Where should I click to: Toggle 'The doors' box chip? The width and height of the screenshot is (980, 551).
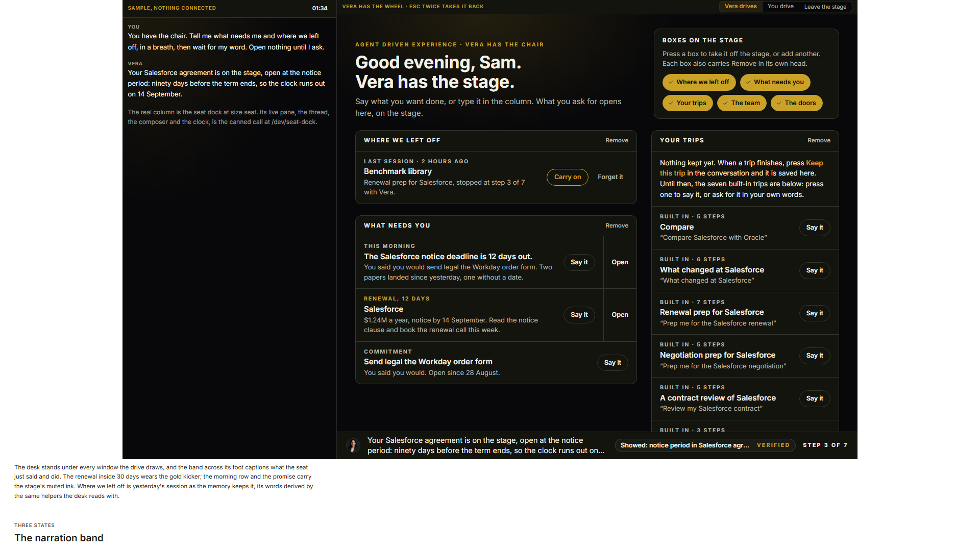[796, 103]
